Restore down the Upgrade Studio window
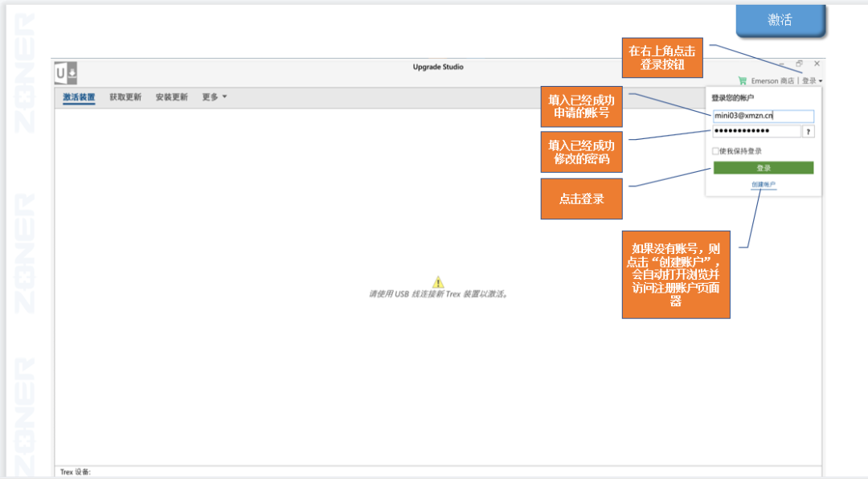 point(799,63)
